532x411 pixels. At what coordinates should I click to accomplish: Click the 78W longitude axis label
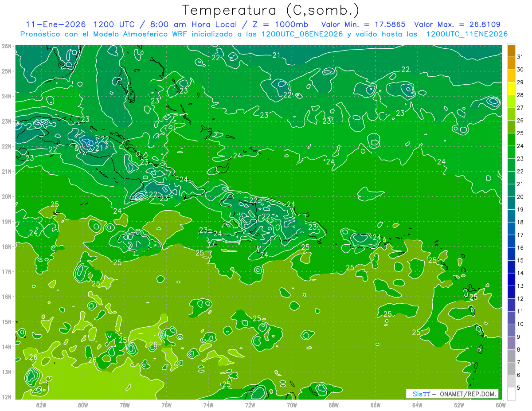pos(125,405)
